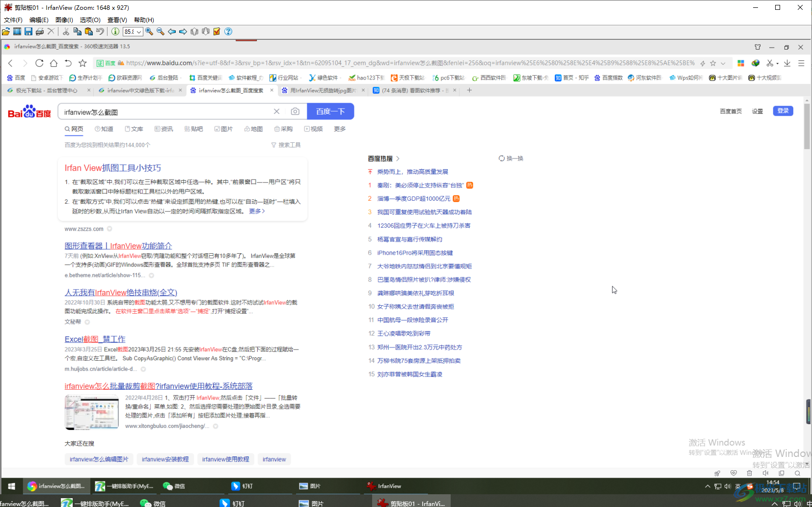
Task: Open the 图像(I) menu
Action: 64,20
